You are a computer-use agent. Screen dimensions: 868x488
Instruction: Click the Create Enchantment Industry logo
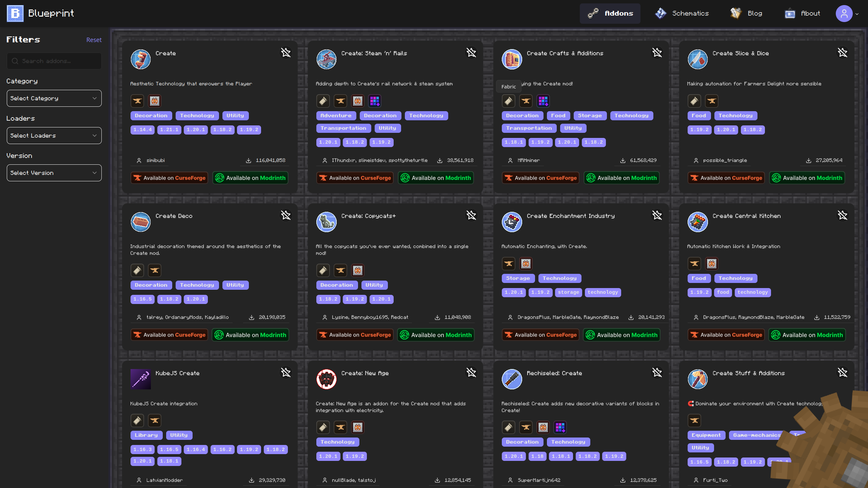coord(512,222)
